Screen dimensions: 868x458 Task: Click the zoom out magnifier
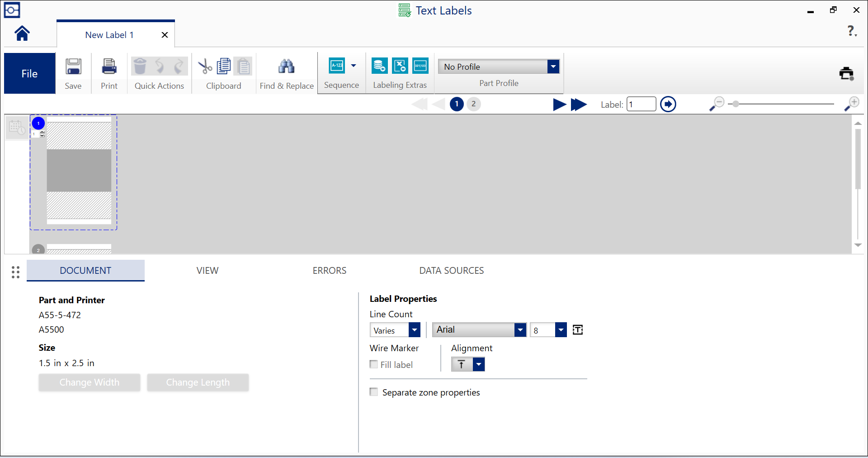[x=717, y=104]
